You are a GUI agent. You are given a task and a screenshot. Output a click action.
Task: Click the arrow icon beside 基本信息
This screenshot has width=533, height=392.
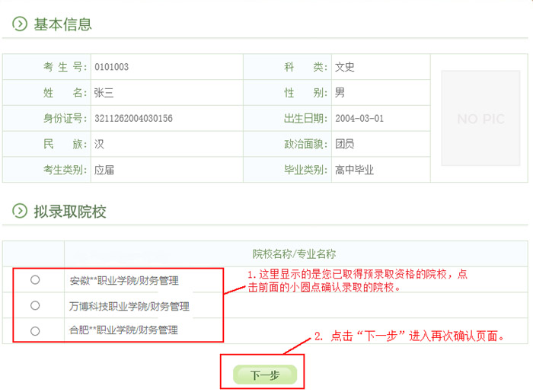(x=20, y=24)
